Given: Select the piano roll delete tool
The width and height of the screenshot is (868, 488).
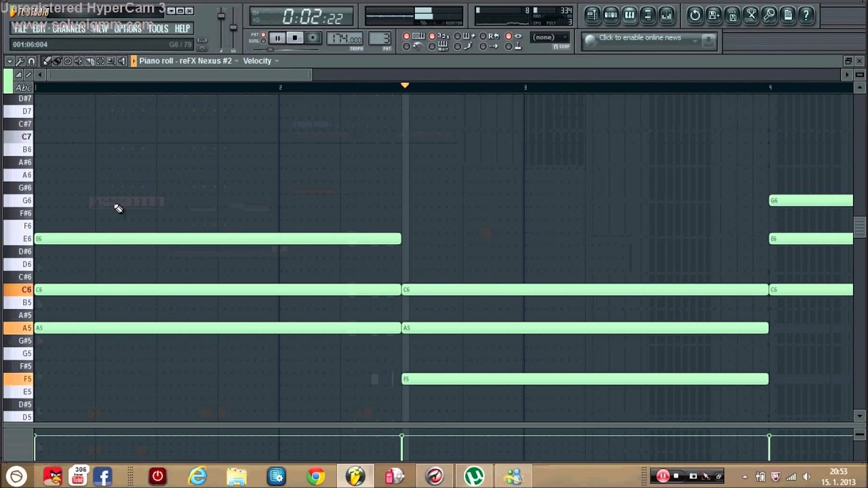Looking at the screenshot, I should point(68,61).
